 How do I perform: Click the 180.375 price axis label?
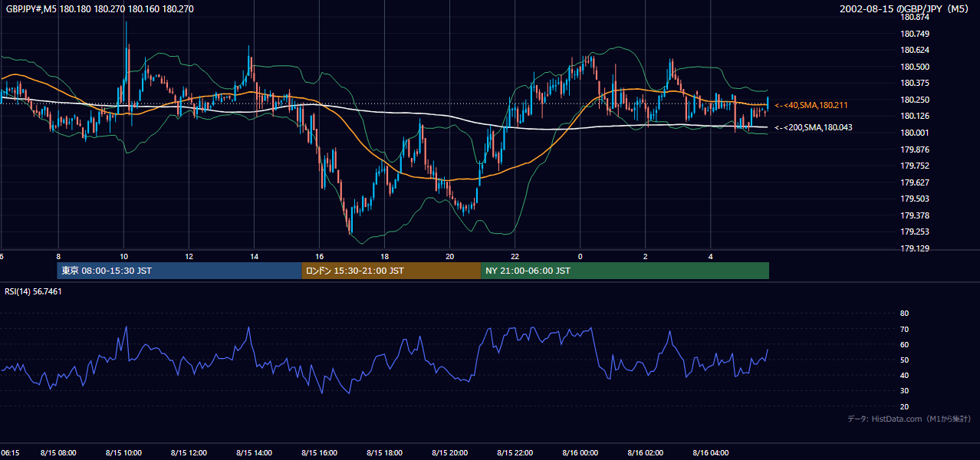pos(916,83)
